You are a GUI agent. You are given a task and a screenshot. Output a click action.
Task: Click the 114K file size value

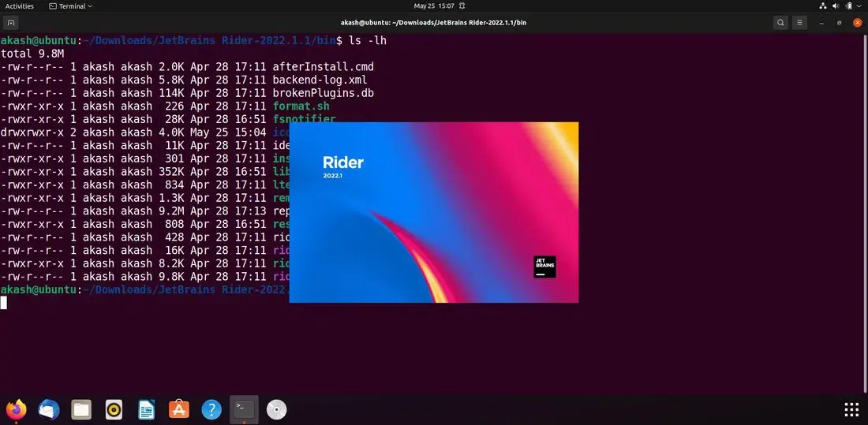171,93
